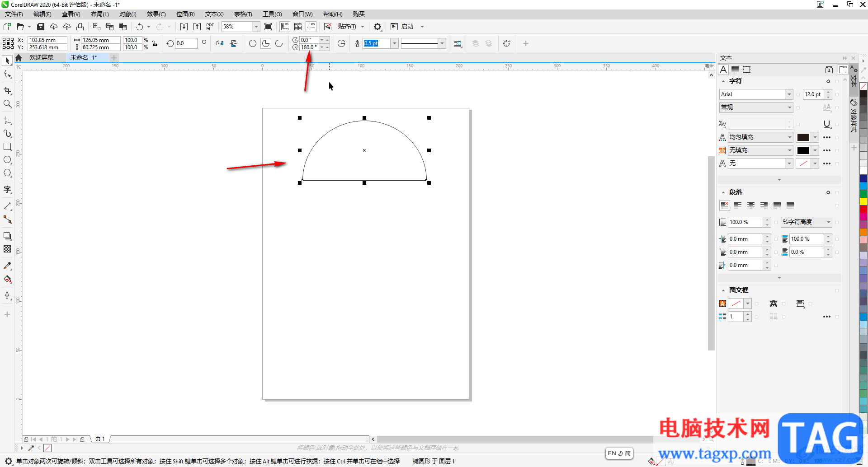Image resolution: width=868 pixels, height=467 pixels.
Task: Select the Interactive Fill tool
Action: pyautogui.click(x=7, y=279)
